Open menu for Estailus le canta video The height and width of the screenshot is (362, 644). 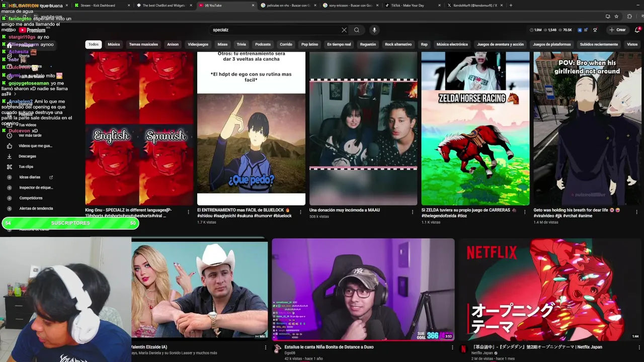coord(452,347)
